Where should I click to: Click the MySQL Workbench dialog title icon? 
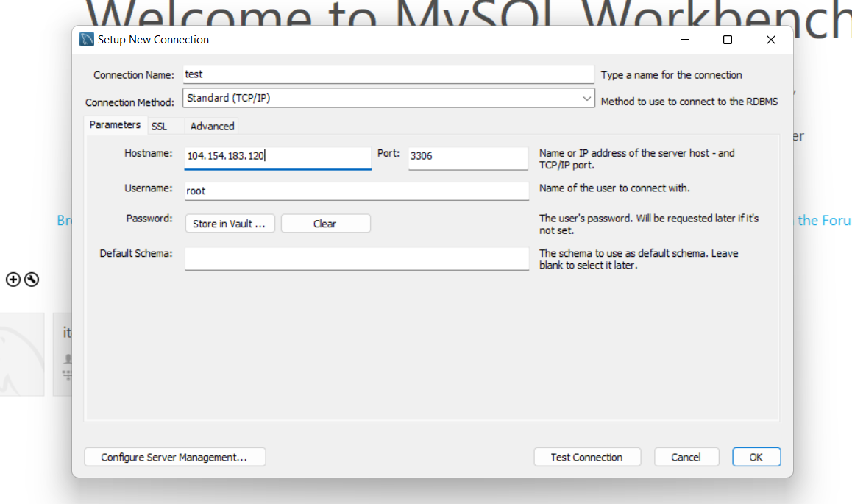click(x=86, y=40)
